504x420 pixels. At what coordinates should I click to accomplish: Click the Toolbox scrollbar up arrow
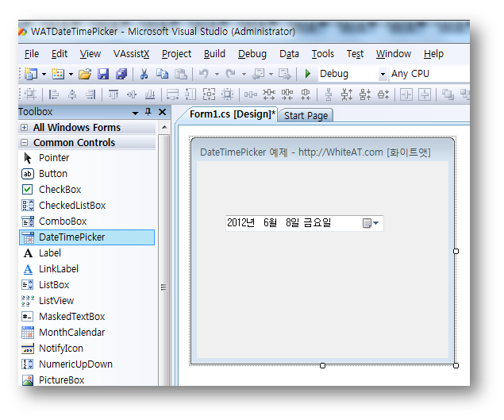tap(164, 127)
